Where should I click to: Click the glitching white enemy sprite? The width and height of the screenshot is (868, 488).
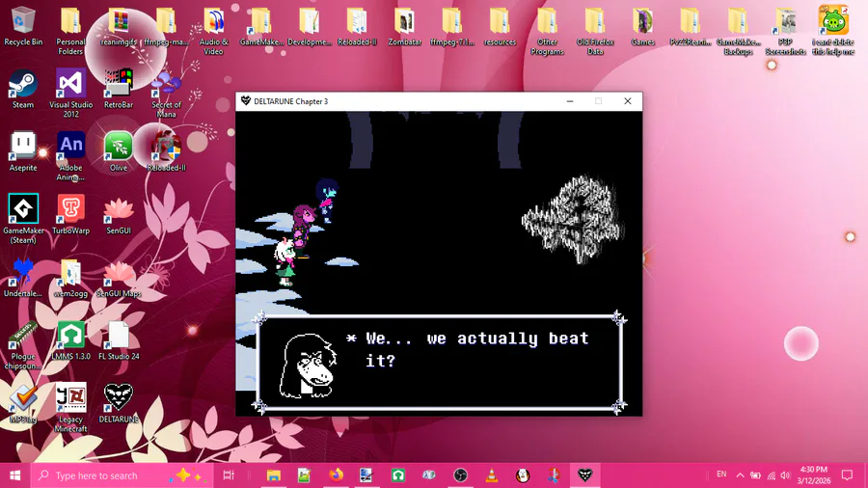click(573, 219)
